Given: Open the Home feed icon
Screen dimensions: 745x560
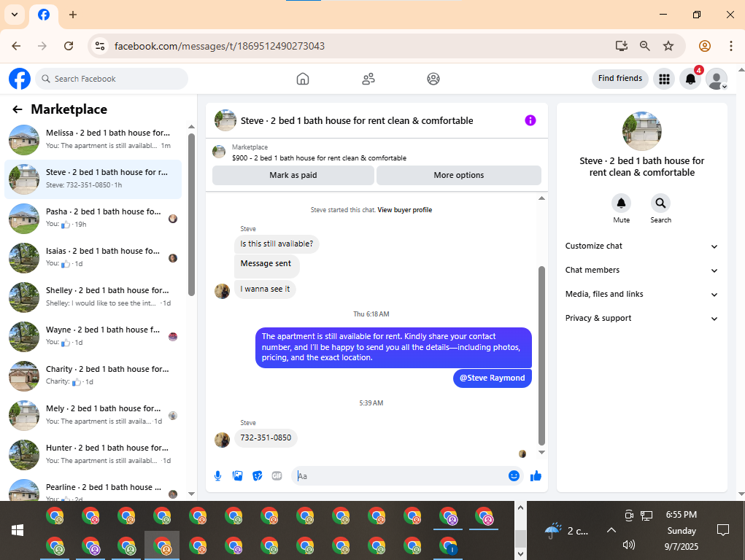Looking at the screenshot, I should pyautogui.click(x=303, y=79).
